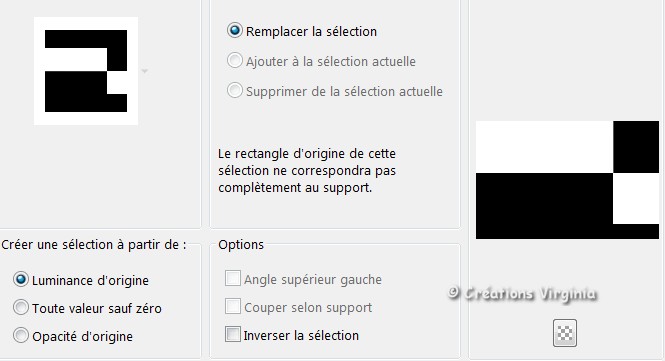The width and height of the screenshot is (665, 361).
Task: Click the rectangle d'origine warning message
Action: click(x=307, y=171)
